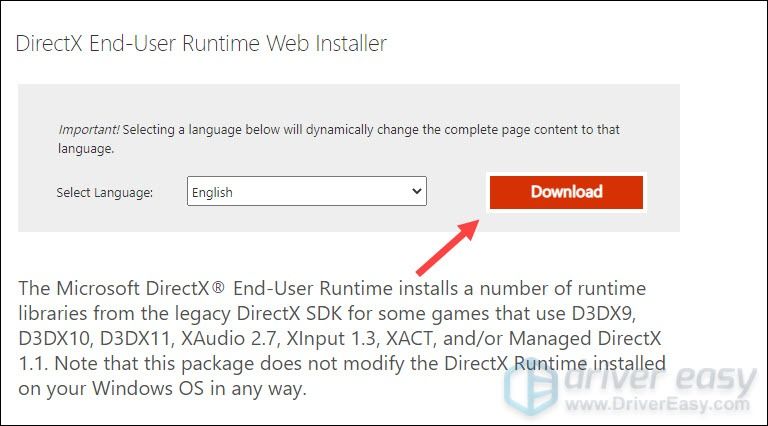This screenshot has width=768, height=426.
Task: Click the DirectX End-User Runtime Web Installer heading
Action: tap(201, 43)
